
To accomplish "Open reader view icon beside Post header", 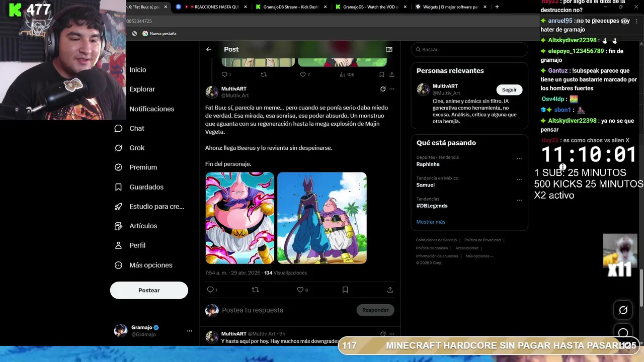I will (x=389, y=49).
